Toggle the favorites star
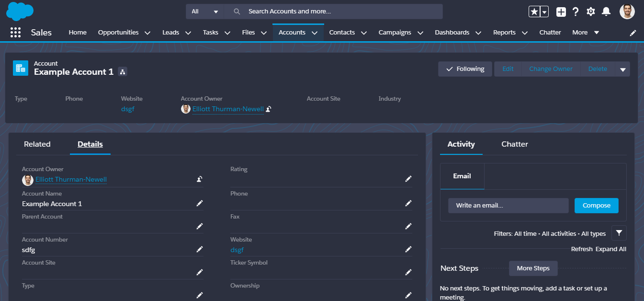This screenshot has width=644, height=301. coord(535,11)
